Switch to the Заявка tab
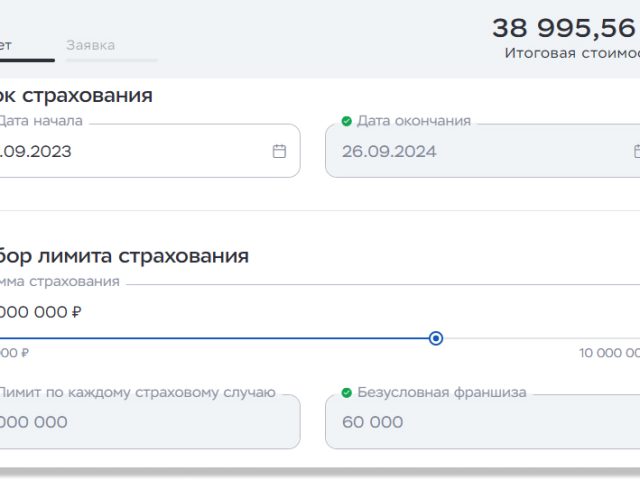Image resolution: width=640 pixels, height=480 pixels. click(90, 45)
